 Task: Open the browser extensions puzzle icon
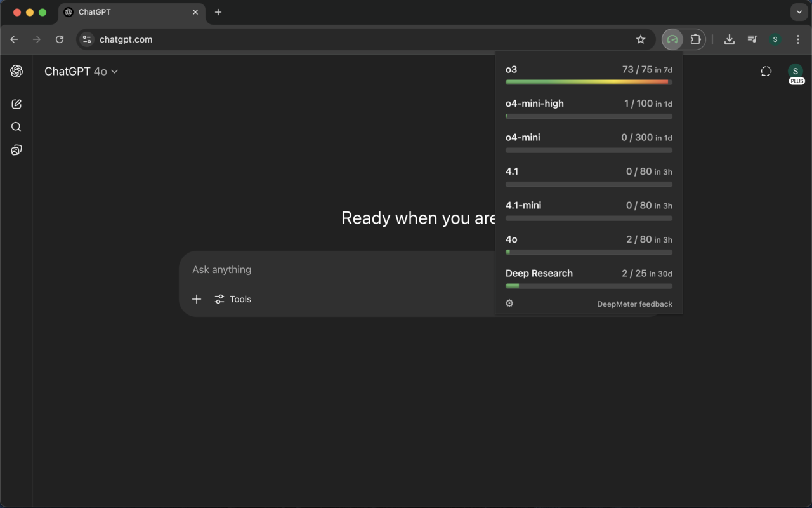[695, 39]
